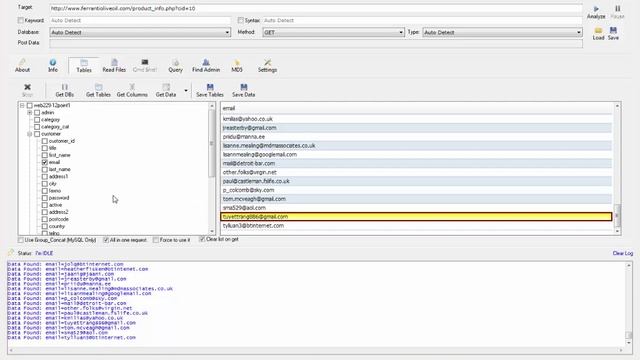Open the Query section icon
This screenshot has width=640, height=360.
pos(176,62)
